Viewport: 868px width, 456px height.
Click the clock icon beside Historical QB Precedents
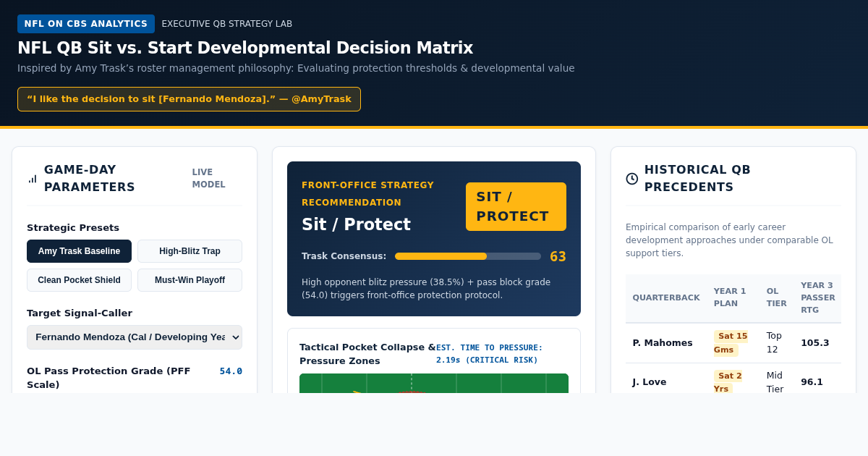(631, 179)
